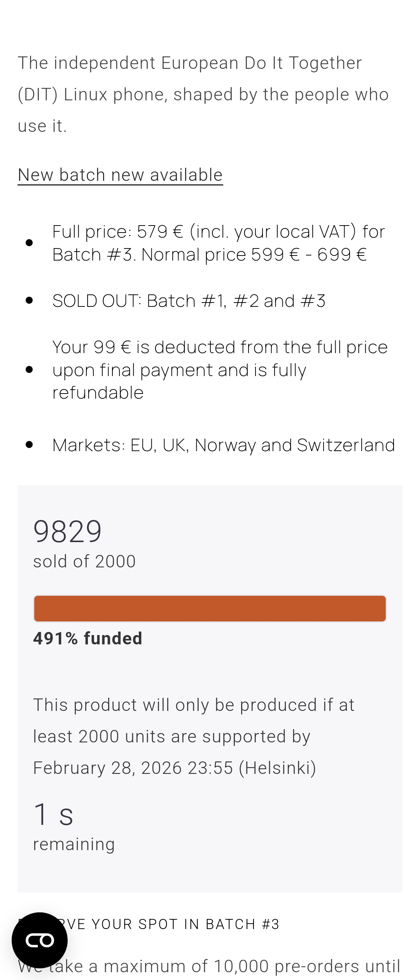
Task: Click the 'RESERVE YOUR SPOT IN BATCH #3' heading
Action: click(149, 924)
